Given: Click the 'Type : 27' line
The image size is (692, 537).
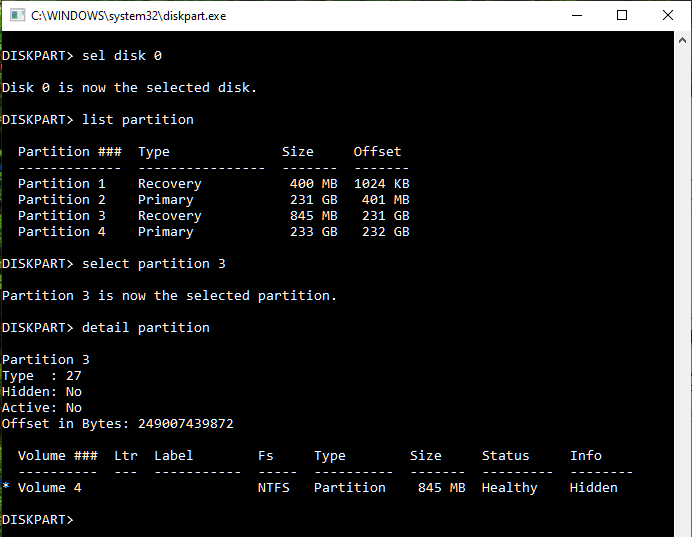Looking at the screenshot, I should (42, 376).
